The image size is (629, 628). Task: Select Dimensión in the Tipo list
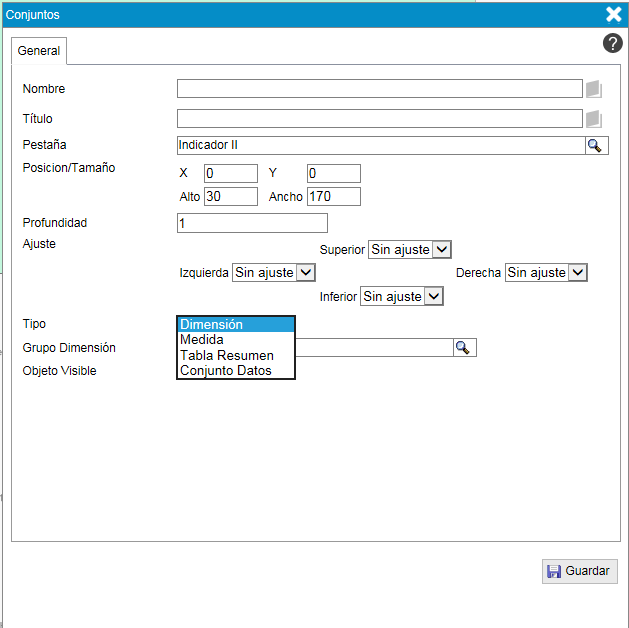(x=236, y=325)
